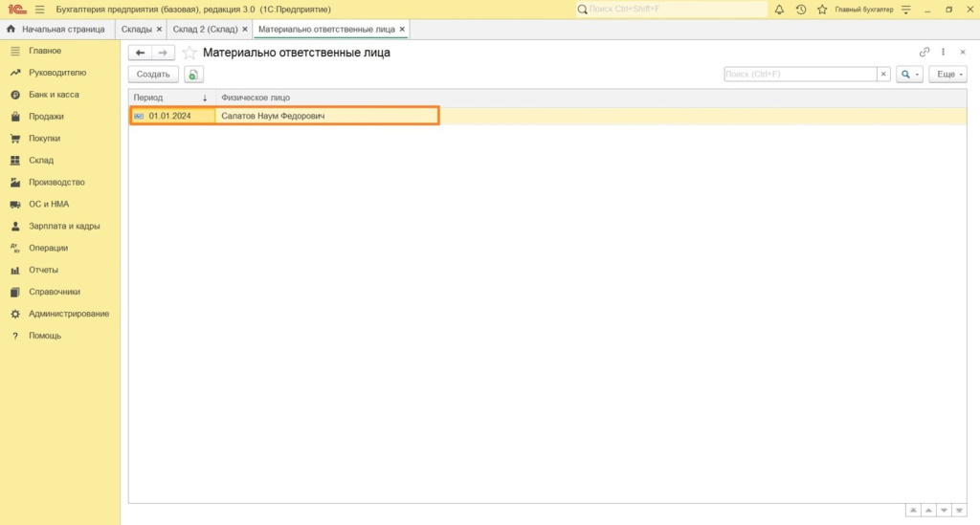980x525 pixels.
Task: Open the notifications bell icon
Action: pos(779,10)
